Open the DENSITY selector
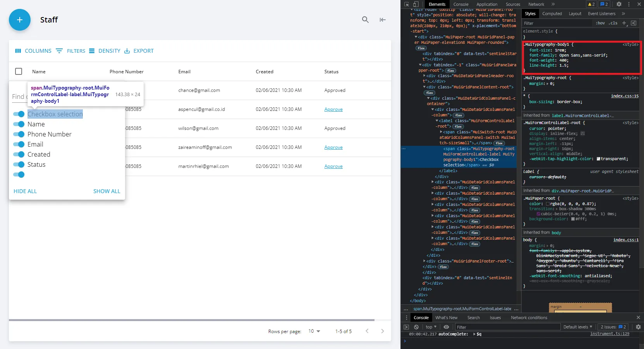This screenshot has height=349, width=644. click(105, 51)
